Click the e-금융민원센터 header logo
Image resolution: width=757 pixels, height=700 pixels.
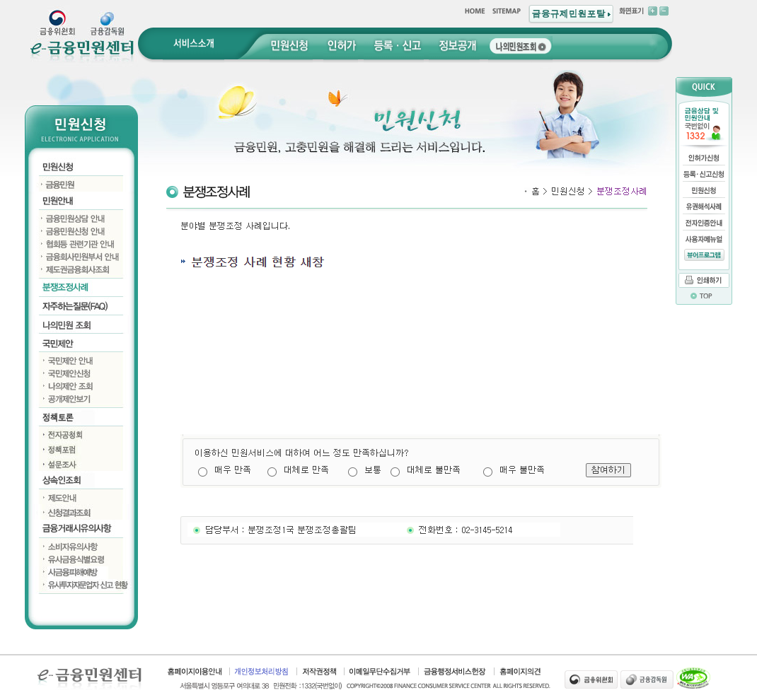(82, 47)
